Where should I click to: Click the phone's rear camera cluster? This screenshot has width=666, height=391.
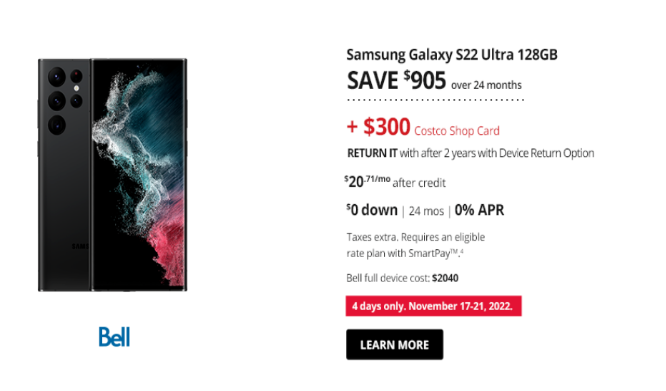(65, 100)
